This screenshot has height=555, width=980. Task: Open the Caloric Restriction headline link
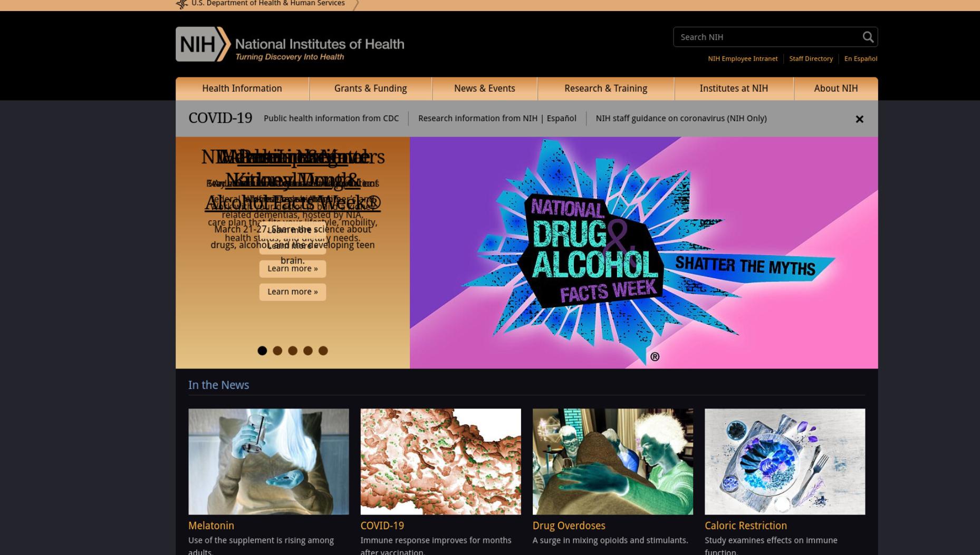746,525
